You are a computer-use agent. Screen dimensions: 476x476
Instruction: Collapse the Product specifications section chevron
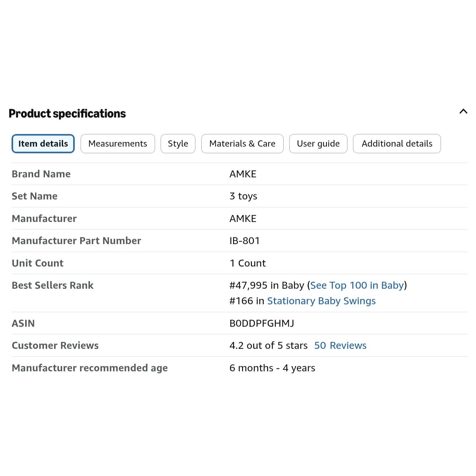pos(463,111)
